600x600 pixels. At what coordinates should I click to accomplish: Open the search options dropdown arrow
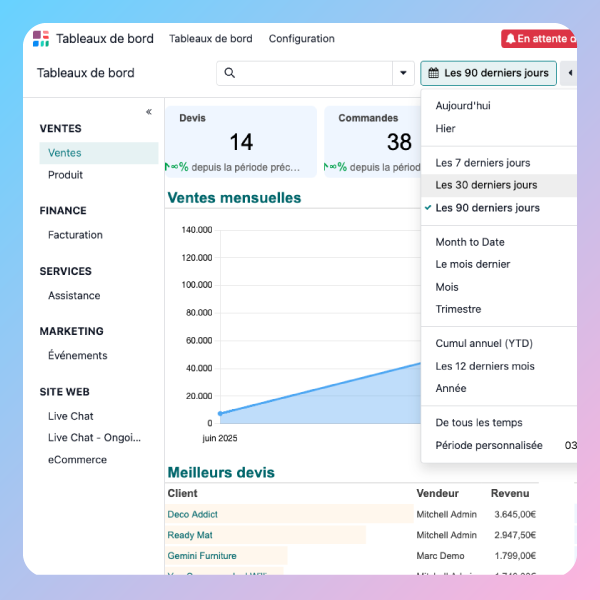click(x=403, y=73)
